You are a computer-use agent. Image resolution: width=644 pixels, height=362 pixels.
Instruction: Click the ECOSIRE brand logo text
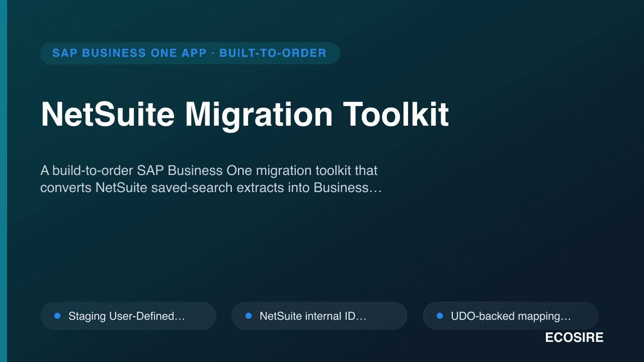tap(574, 338)
